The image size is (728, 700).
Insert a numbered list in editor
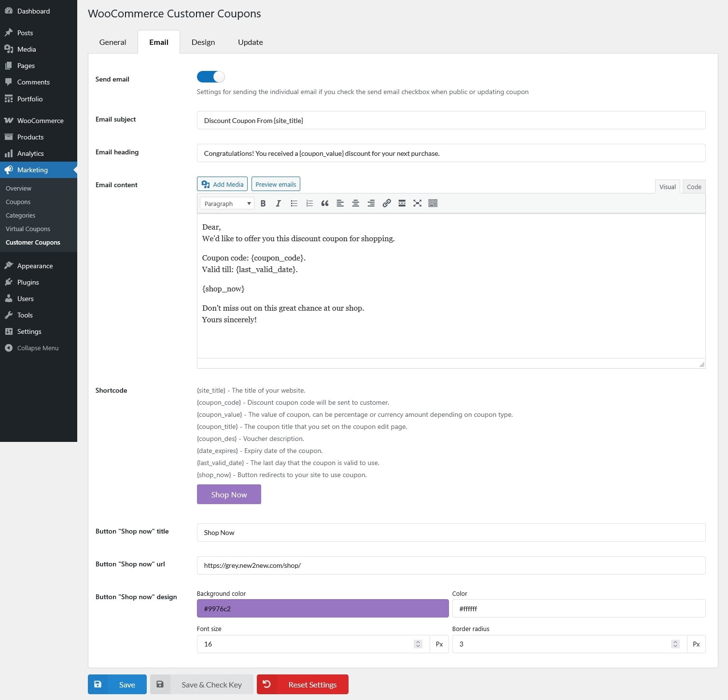(x=309, y=204)
